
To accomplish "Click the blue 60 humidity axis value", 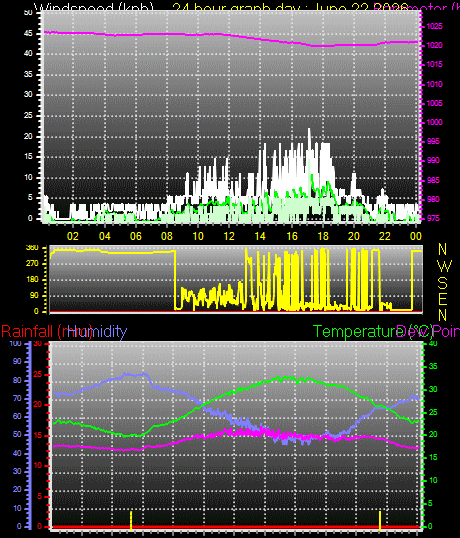I will 17,416.
